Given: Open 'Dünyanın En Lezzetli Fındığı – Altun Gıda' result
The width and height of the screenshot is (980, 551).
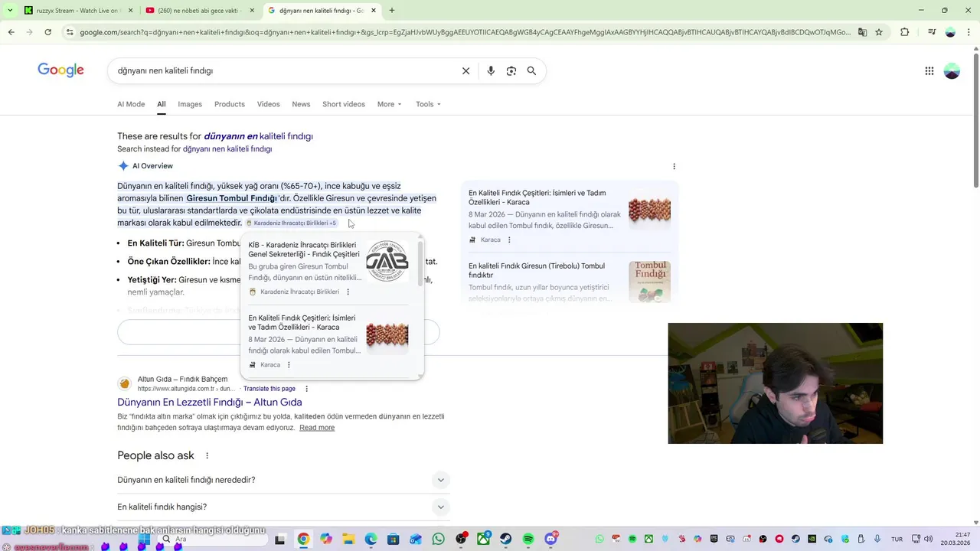Looking at the screenshot, I should click(x=209, y=402).
